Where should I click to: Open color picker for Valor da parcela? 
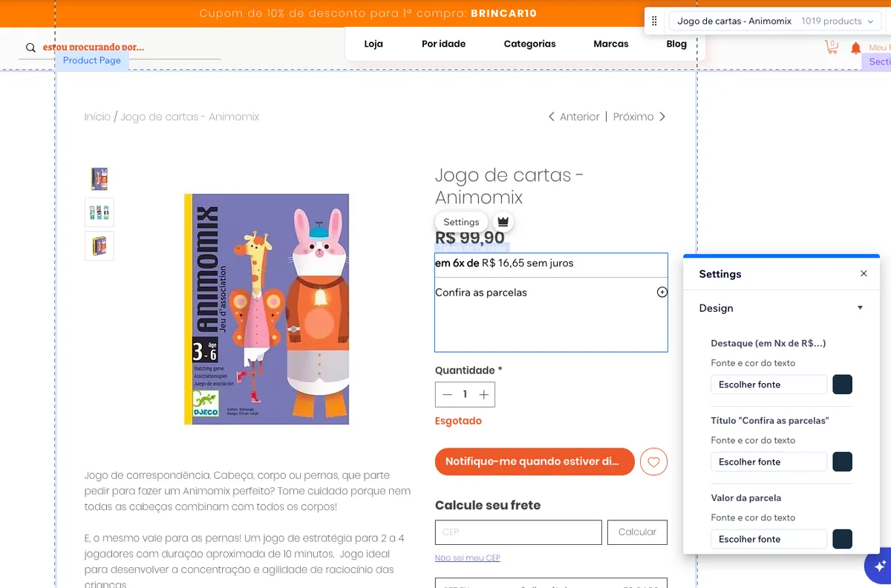pos(842,539)
